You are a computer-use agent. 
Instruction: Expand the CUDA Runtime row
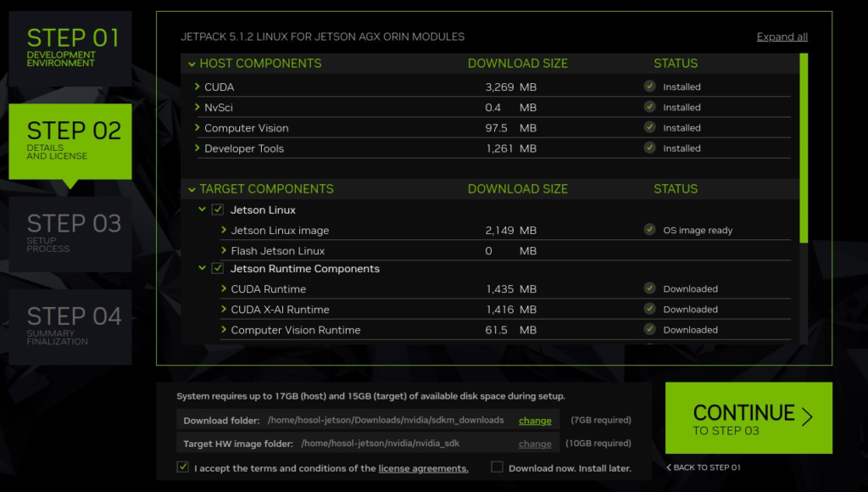click(x=224, y=288)
